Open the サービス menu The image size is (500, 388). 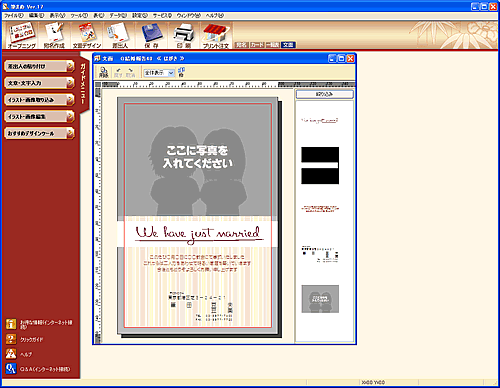click(162, 15)
